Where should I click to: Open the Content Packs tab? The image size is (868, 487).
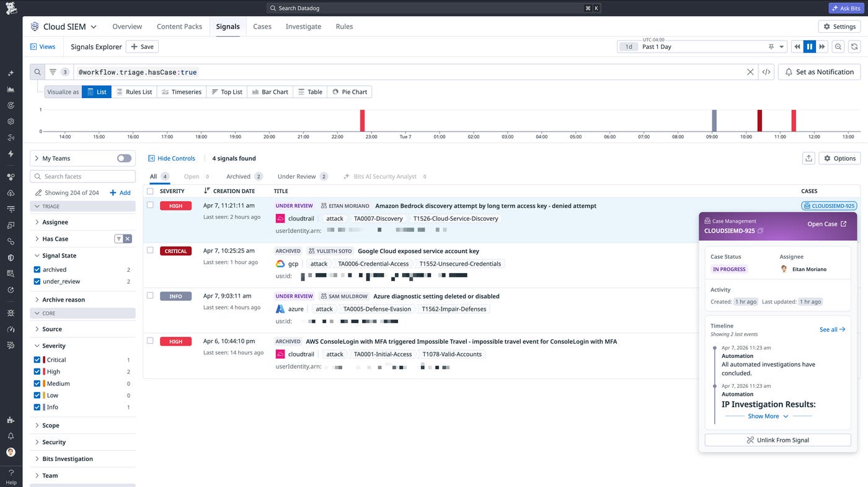point(179,27)
